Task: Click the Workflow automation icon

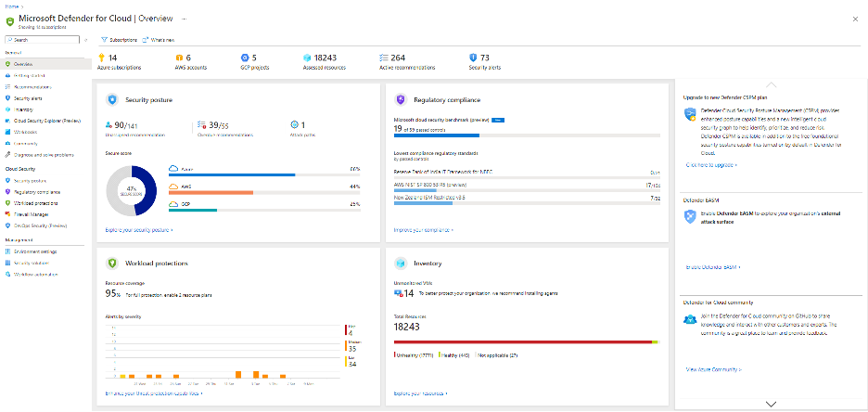Action: point(7,274)
